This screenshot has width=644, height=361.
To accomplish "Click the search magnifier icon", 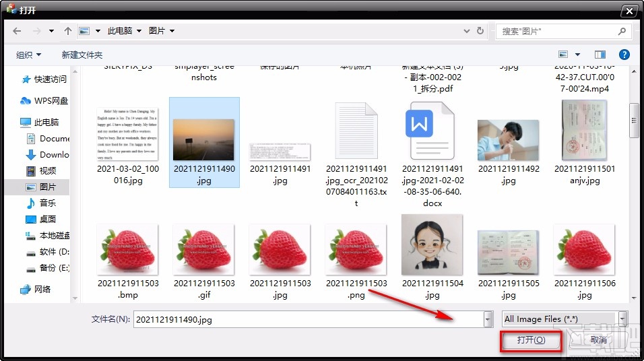I will tap(622, 31).
